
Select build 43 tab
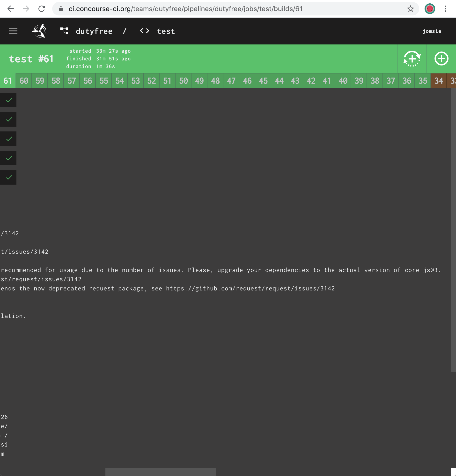click(x=295, y=81)
